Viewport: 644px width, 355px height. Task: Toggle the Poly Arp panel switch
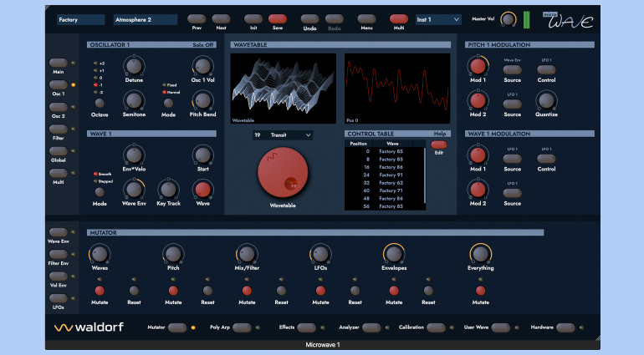click(242, 327)
